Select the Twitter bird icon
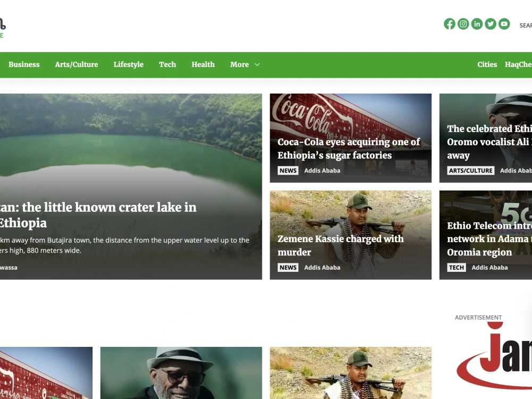The height and width of the screenshot is (399, 532). (x=491, y=23)
